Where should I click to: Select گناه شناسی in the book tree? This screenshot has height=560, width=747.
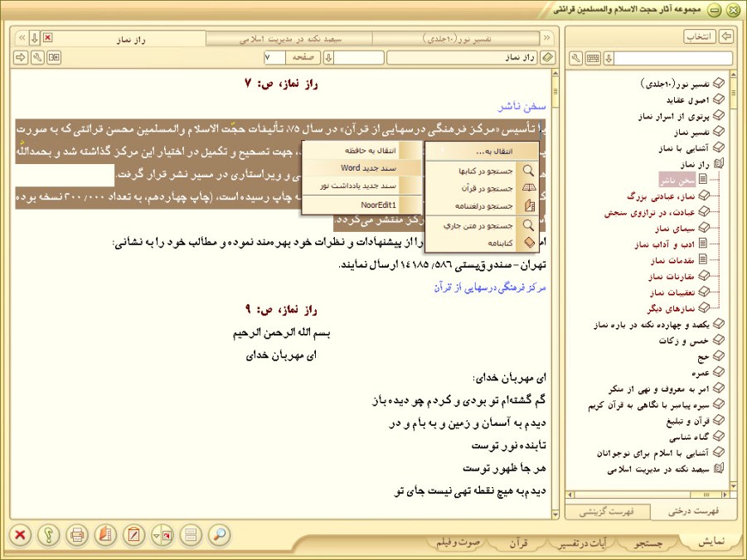point(689,437)
